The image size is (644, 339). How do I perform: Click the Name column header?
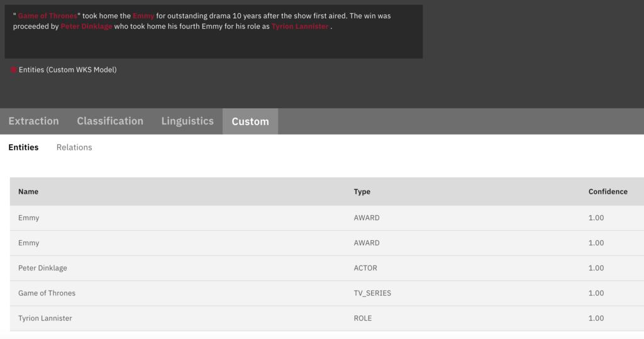pos(28,192)
